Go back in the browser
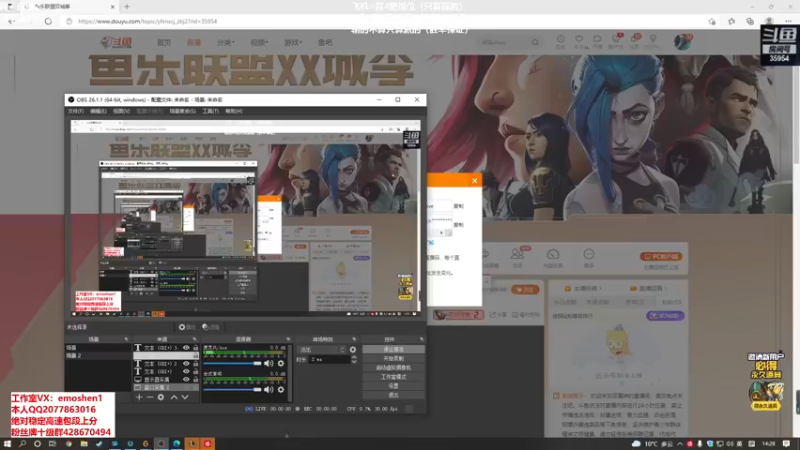 (11, 21)
